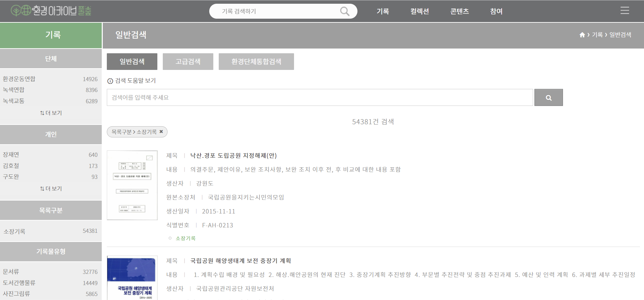Screen dimensions: 644x300
Task: Click the magnifier icon in top search bar
Action: [x=345, y=11]
